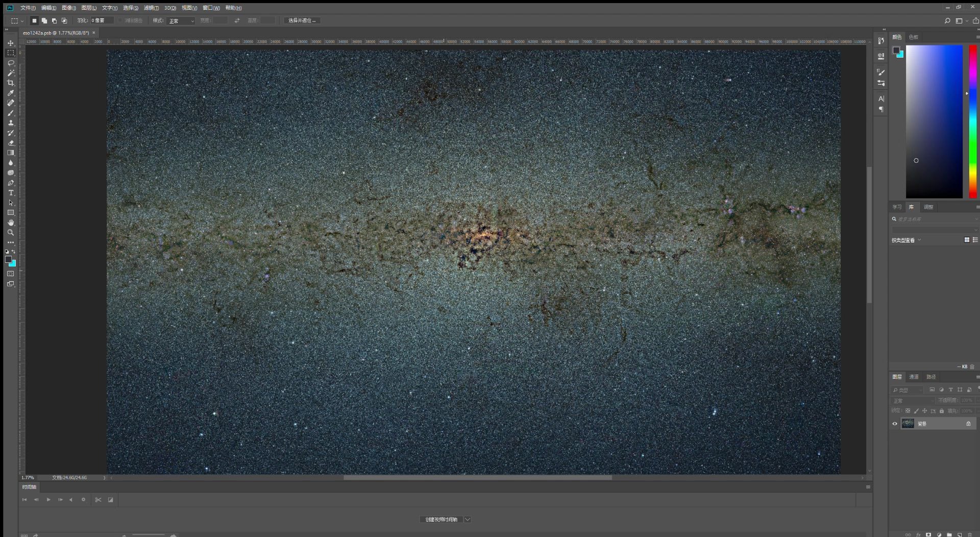Open the 创建视频时间轴 dropdown arrow

468,519
